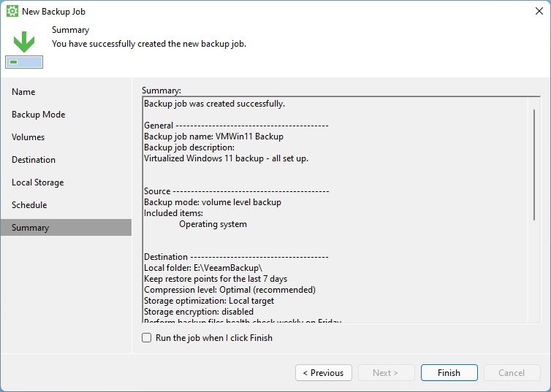This screenshot has height=392, width=551.
Task: Click the greyed-out Cancel button
Action: point(512,373)
